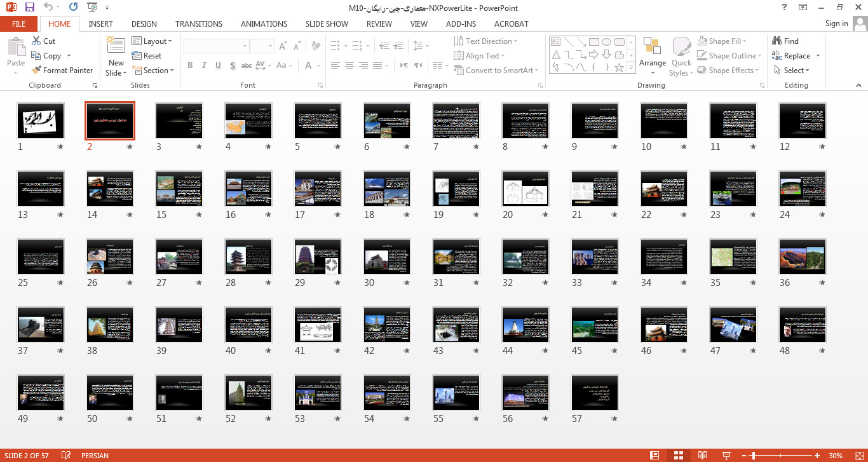
Task: Toggle Center alignment button
Action: point(349,65)
